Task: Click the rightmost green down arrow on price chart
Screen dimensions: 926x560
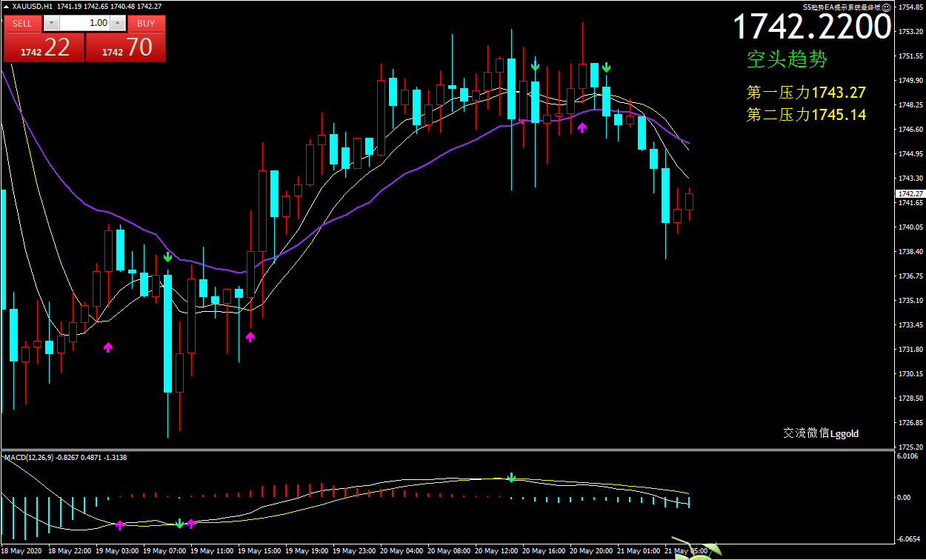Action: pos(606,68)
